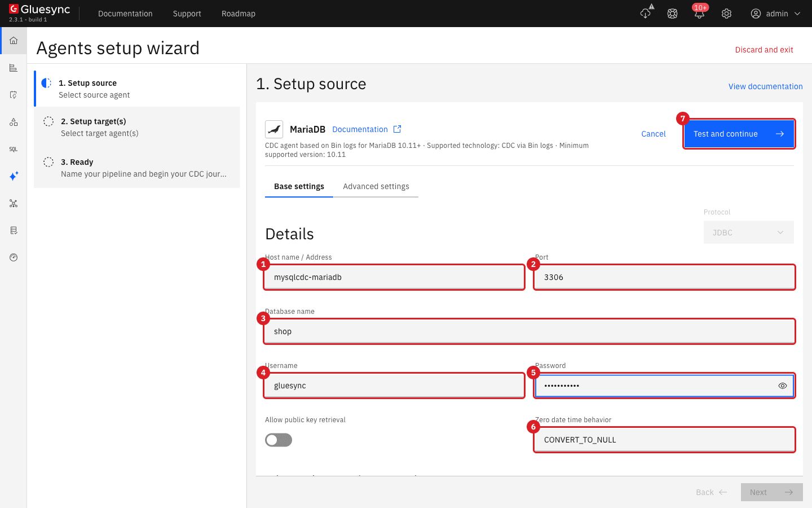Click the Port field showing 3306
The height and width of the screenshot is (508, 812).
(x=664, y=277)
